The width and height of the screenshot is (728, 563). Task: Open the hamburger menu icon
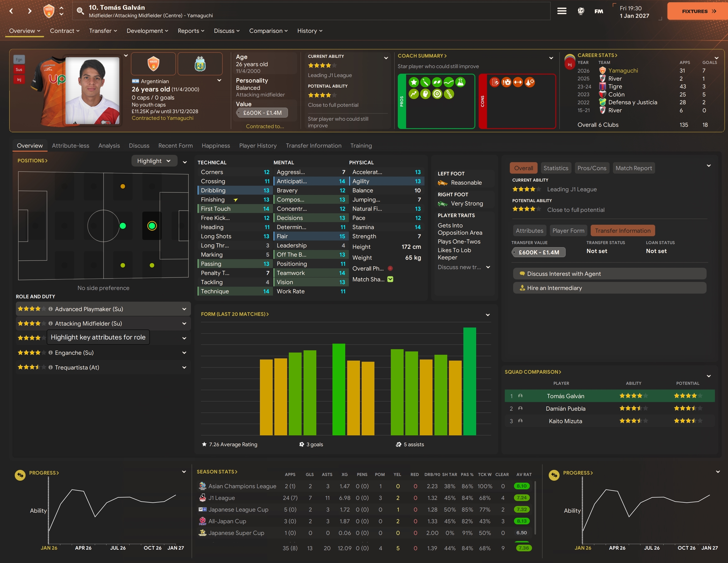pos(562,11)
